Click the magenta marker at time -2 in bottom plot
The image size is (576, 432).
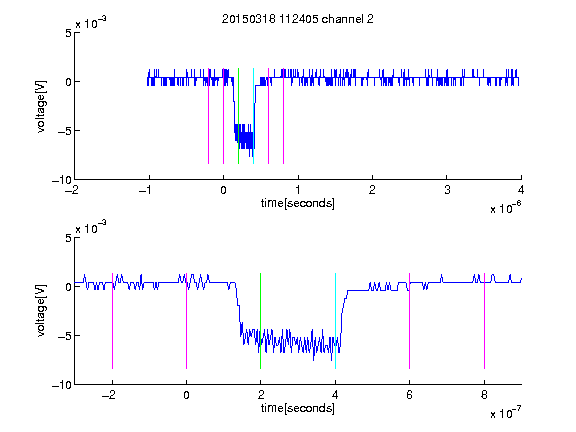tap(112, 321)
